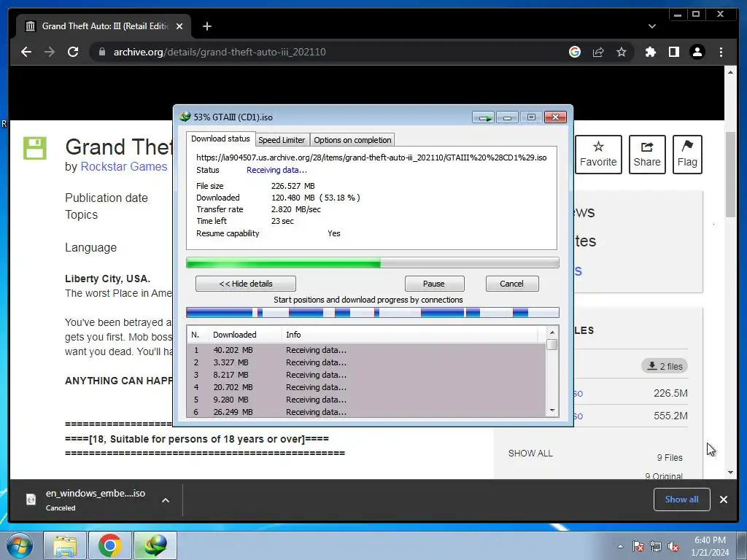Click the Internet Download Manager taskbar icon
Viewport: 747px width, 560px height.
[x=155, y=545]
